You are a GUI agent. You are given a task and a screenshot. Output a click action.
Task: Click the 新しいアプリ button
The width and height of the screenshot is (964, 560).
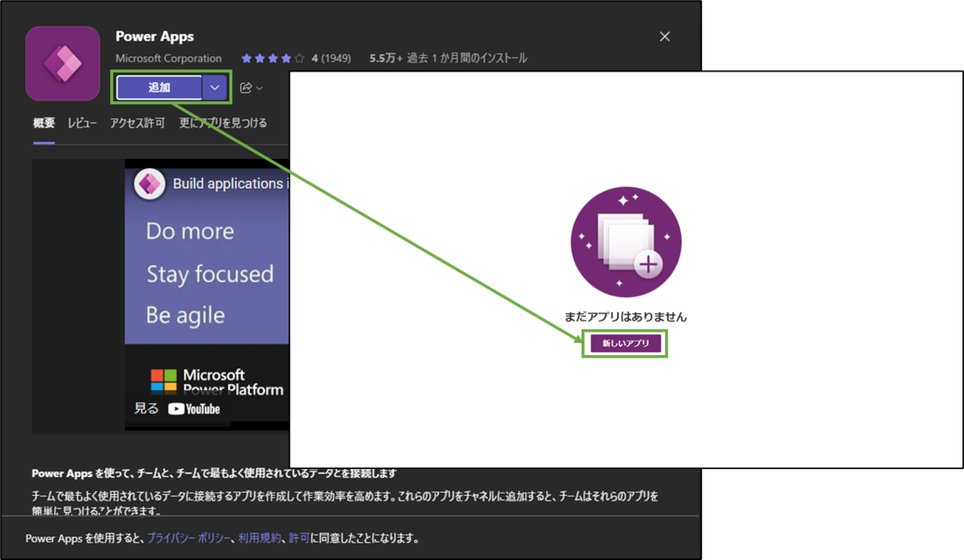625,343
